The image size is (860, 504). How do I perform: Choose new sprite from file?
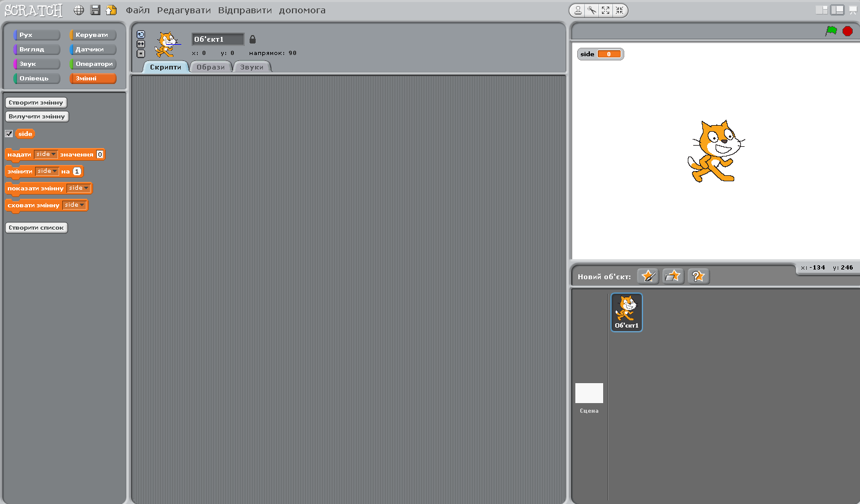click(x=673, y=276)
